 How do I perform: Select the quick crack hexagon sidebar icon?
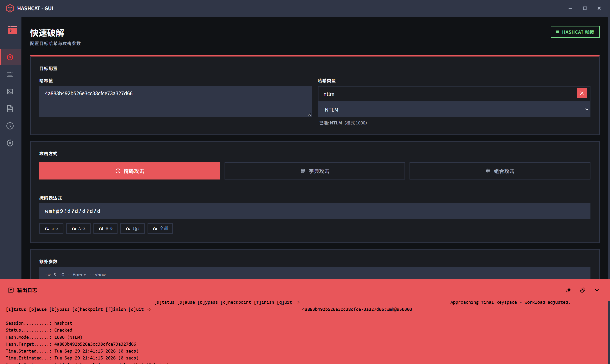tap(10, 57)
